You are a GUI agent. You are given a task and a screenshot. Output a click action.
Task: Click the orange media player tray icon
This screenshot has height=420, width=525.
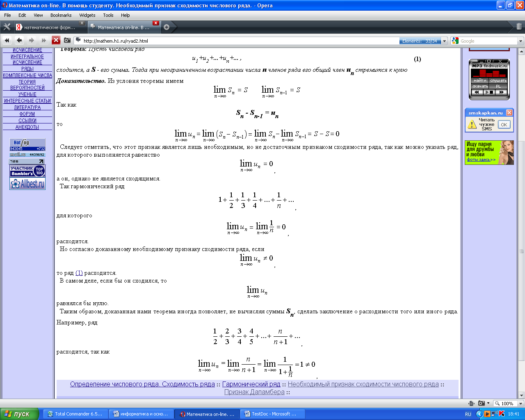click(x=487, y=414)
